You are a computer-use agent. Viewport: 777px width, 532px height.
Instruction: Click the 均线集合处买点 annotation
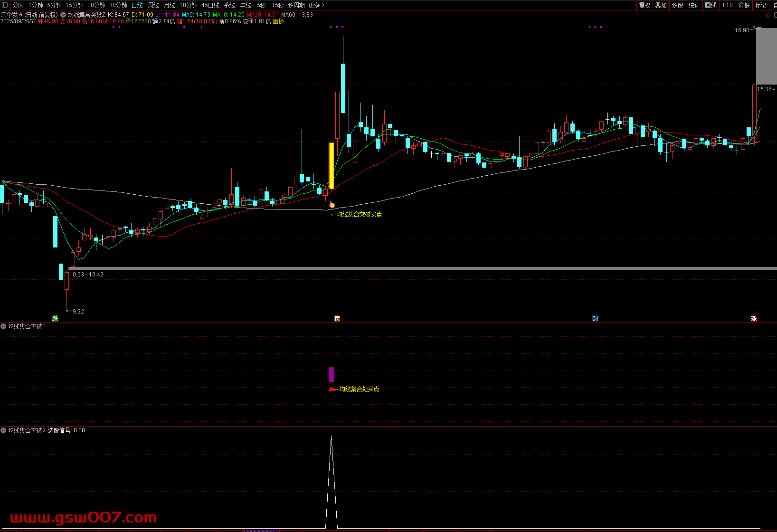[357, 389]
